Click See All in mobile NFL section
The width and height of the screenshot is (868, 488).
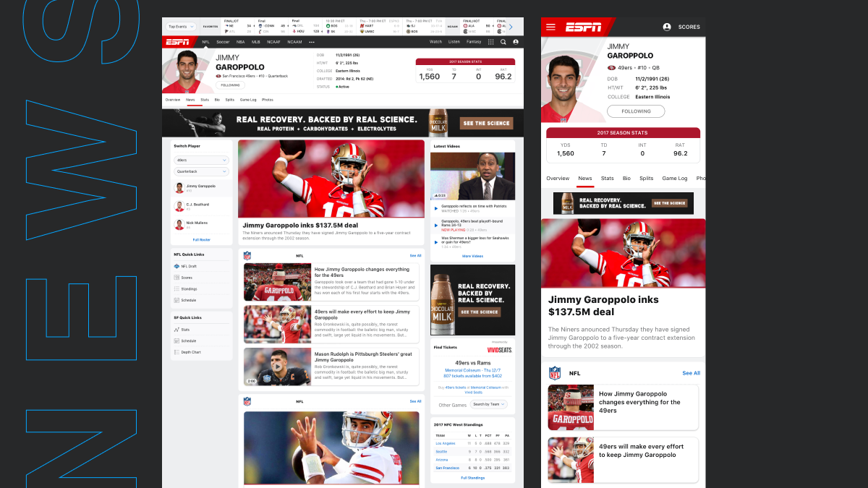click(691, 373)
